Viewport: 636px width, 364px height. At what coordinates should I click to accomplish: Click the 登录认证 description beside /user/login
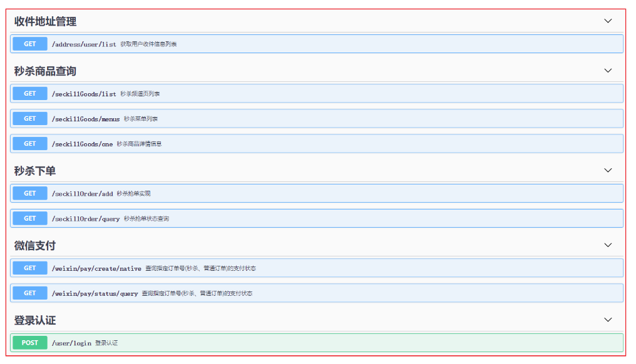point(106,343)
